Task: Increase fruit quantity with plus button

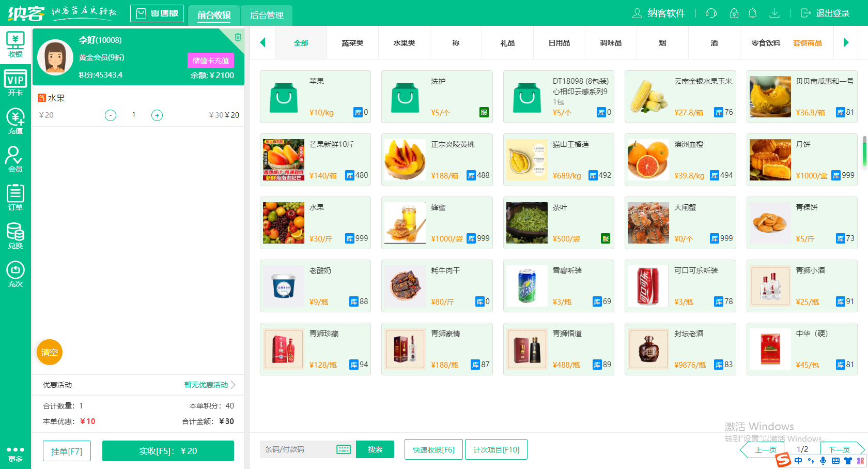Action: pyautogui.click(x=157, y=115)
